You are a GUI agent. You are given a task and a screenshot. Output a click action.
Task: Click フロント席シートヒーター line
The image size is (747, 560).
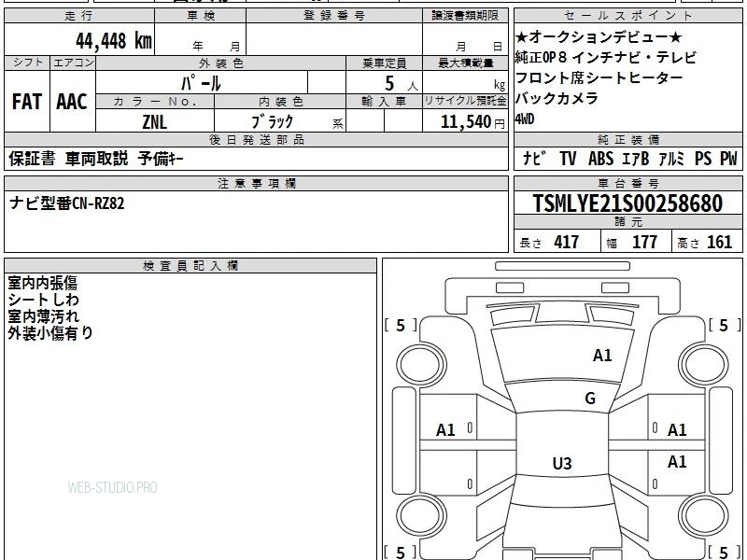point(599,77)
